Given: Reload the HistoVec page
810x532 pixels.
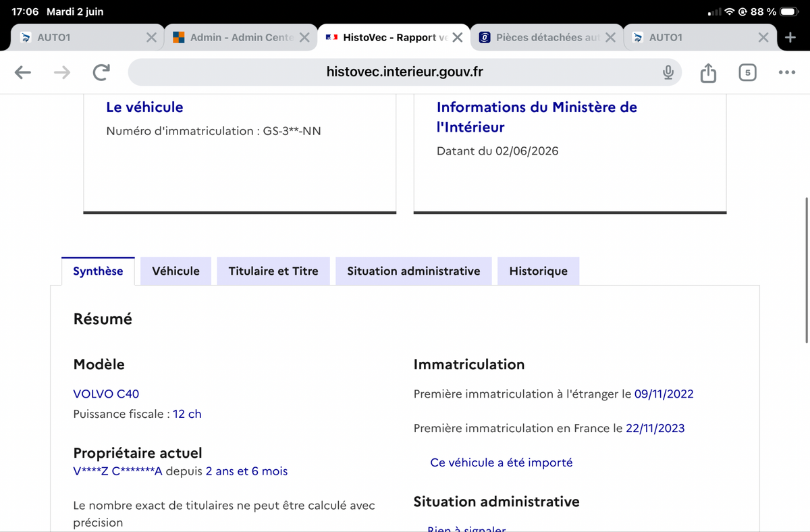Looking at the screenshot, I should coord(101,72).
